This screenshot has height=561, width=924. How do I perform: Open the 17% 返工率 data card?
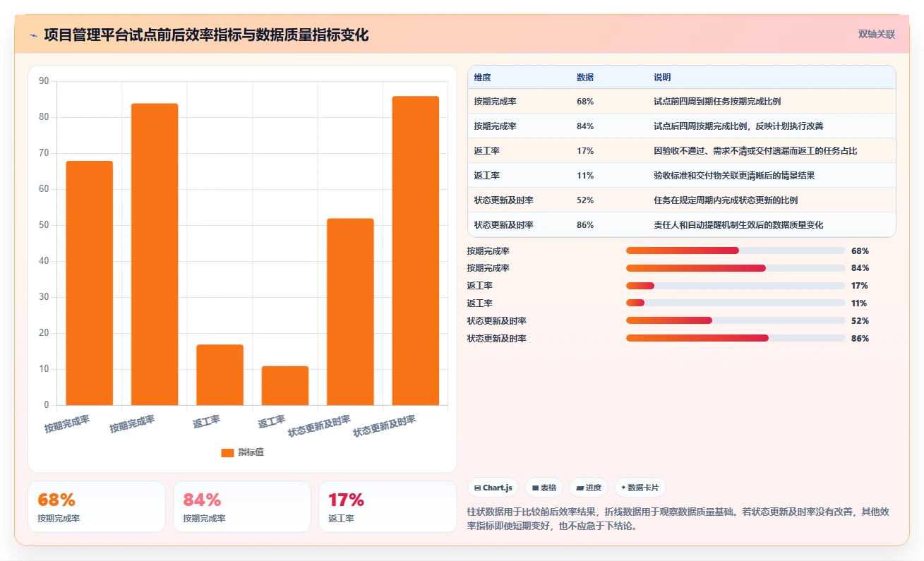[388, 507]
